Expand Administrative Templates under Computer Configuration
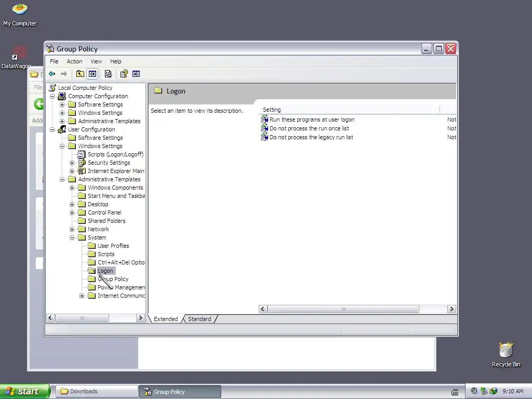The image size is (532, 399). (x=62, y=121)
